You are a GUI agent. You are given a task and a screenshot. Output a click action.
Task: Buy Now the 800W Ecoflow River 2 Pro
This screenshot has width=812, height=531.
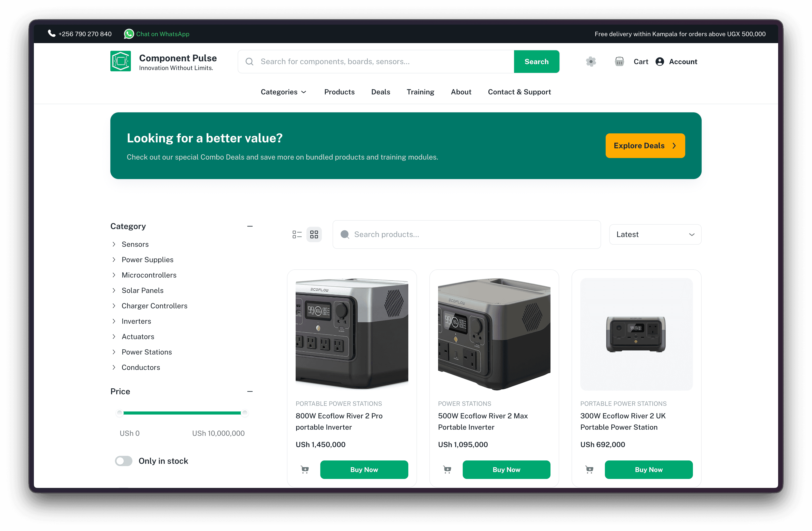pos(364,470)
